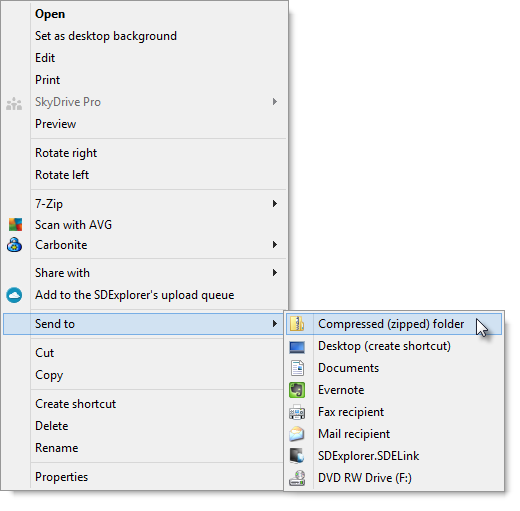
Task: Open the Share with entry
Action: [144, 273]
